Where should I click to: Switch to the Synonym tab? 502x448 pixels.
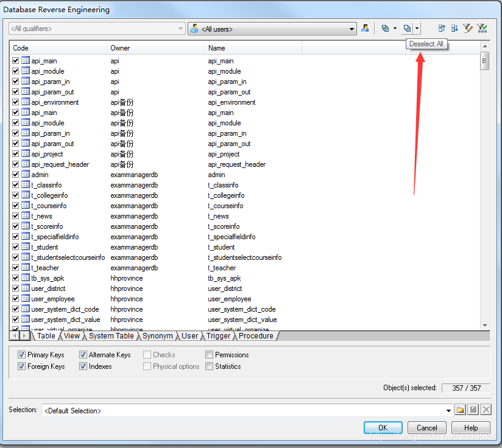[x=158, y=336]
